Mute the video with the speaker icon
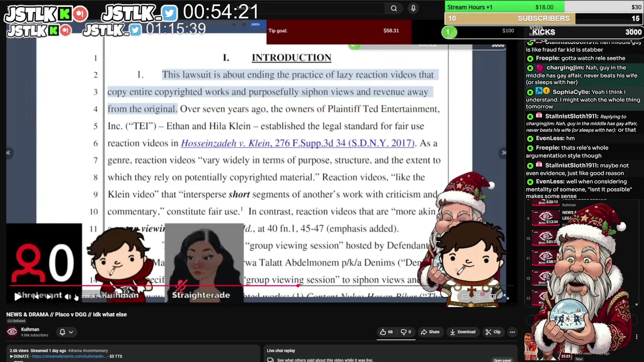This screenshot has width=644, height=362. [x=67, y=297]
